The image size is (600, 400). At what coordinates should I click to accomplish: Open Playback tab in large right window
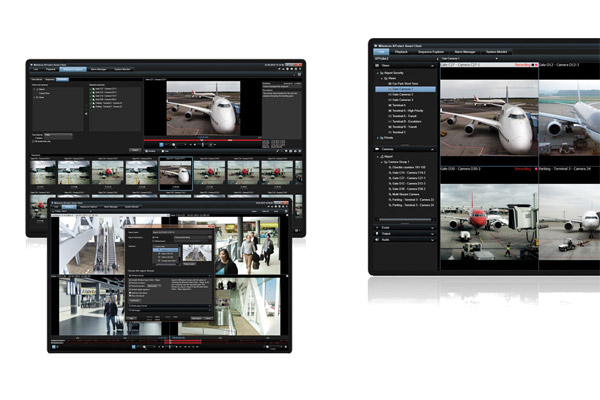401,52
